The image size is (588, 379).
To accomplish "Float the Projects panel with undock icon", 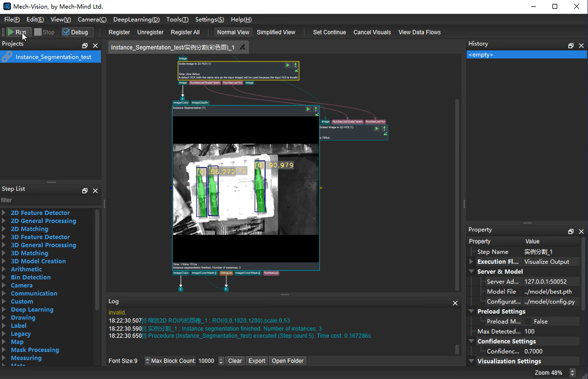I will click(85, 46).
